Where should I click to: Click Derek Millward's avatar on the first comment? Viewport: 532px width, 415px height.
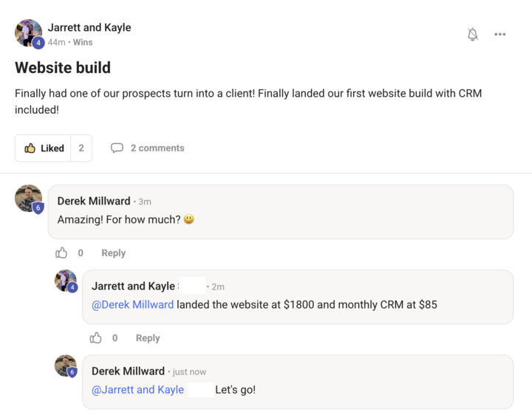pos(29,199)
